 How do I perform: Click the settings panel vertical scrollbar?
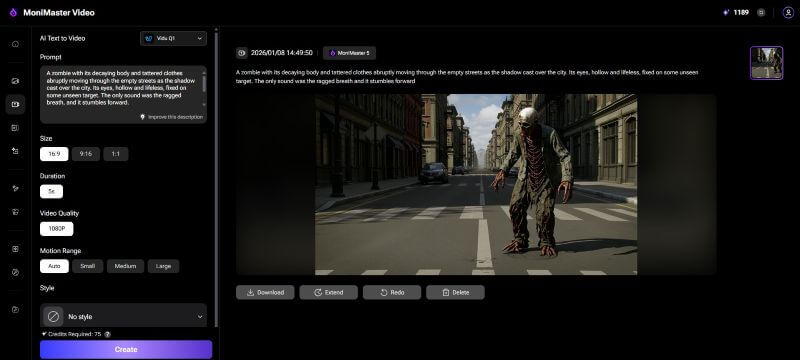216,178
